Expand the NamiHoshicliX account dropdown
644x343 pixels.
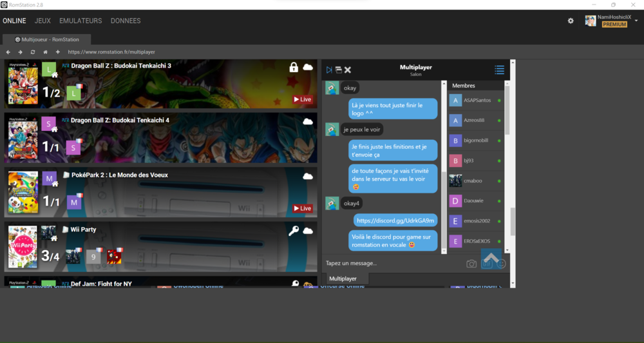(636, 21)
